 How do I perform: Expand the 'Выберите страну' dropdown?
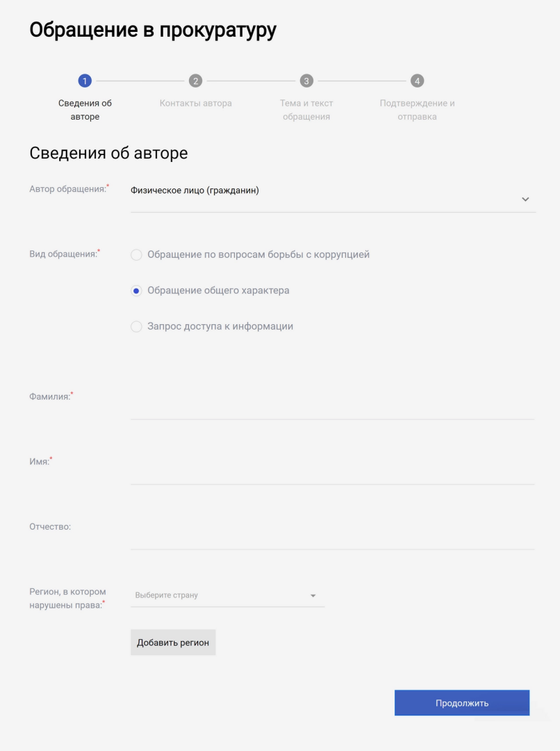tap(221, 596)
